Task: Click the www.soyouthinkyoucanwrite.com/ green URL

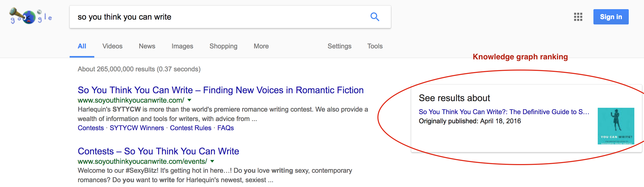Action: point(131,100)
